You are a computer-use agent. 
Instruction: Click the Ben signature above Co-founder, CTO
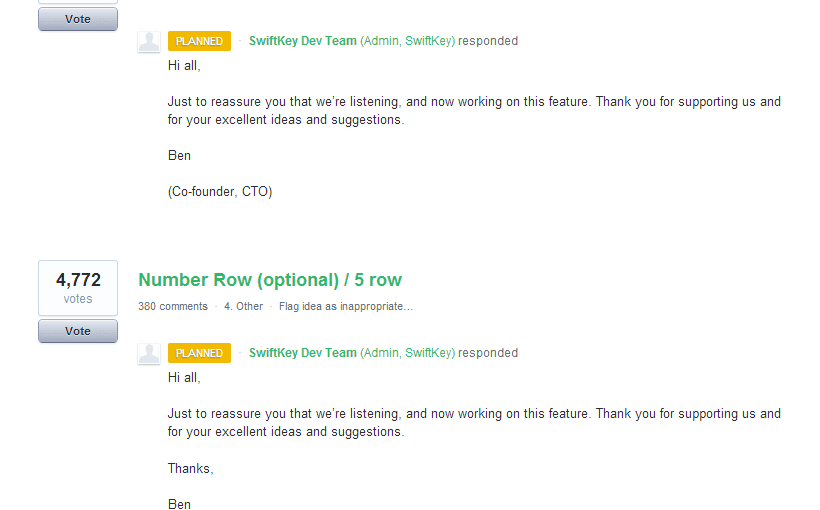(179, 156)
